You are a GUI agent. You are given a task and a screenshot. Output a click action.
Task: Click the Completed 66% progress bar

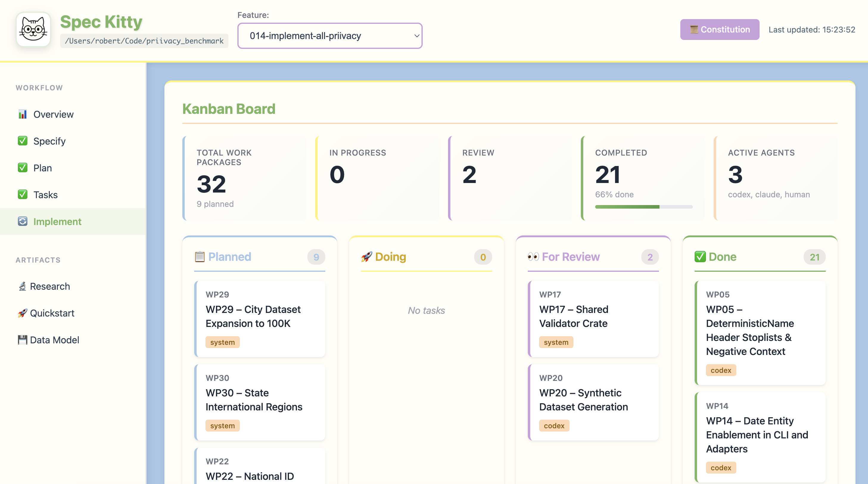point(643,207)
